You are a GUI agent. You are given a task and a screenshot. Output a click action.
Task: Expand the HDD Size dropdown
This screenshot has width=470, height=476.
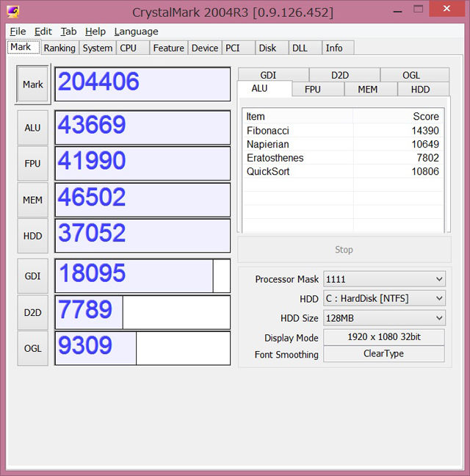click(384, 318)
